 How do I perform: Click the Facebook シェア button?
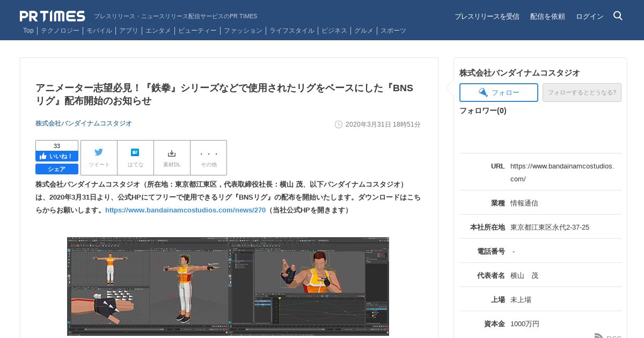[x=57, y=169]
